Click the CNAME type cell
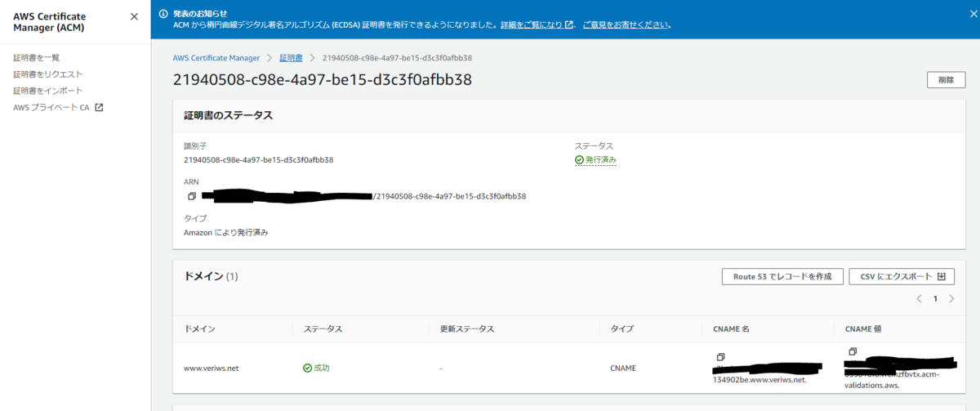The height and width of the screenshot is (411, 980). coord(623,368)
